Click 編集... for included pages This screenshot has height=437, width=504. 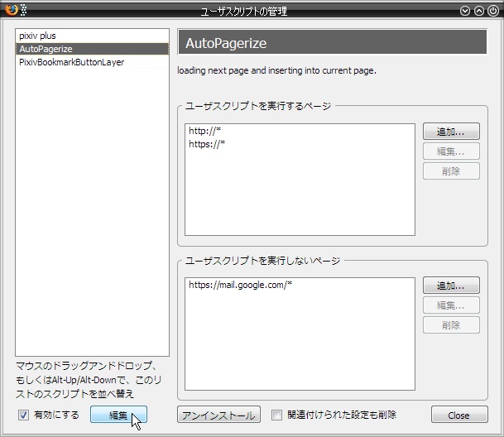451,151
